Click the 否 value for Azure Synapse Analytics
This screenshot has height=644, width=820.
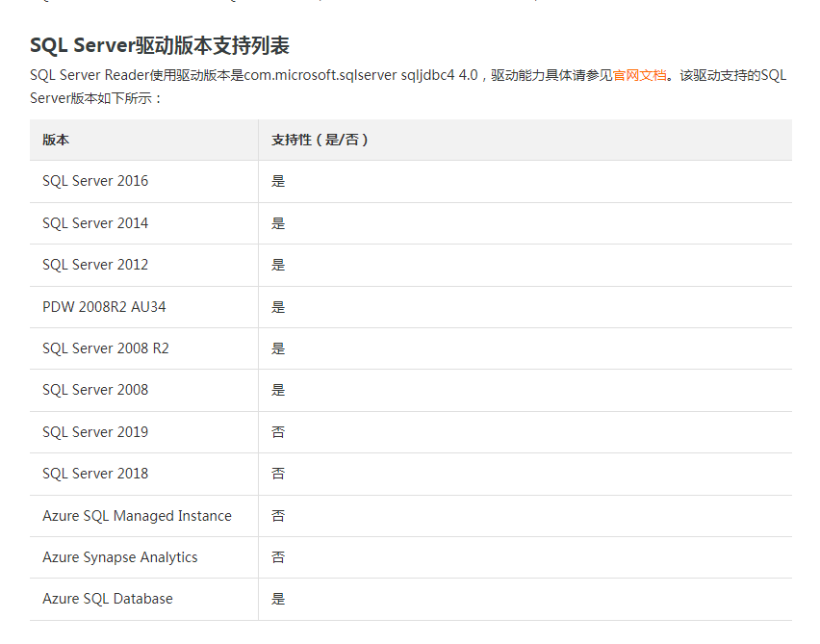pos(278,557)
